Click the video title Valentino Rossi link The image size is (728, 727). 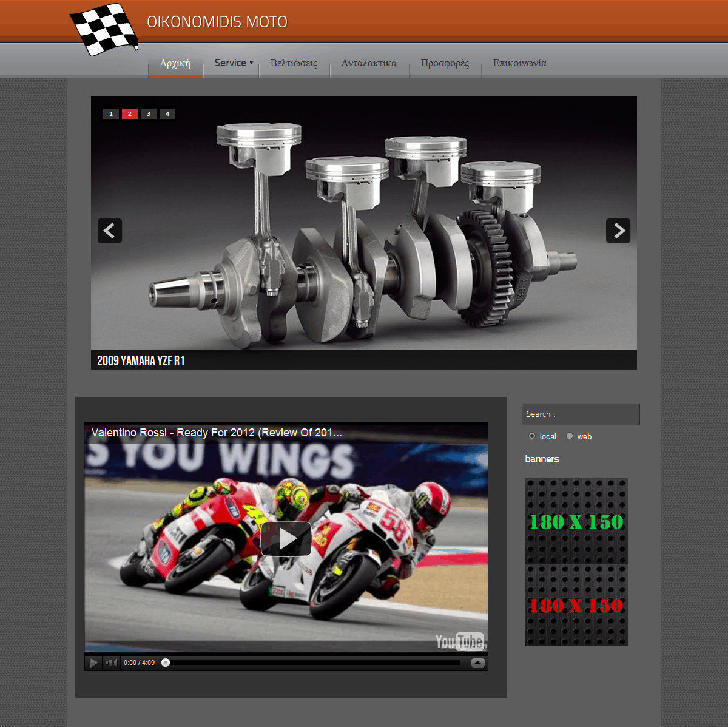pyautogui.click(x=217, y=433)
